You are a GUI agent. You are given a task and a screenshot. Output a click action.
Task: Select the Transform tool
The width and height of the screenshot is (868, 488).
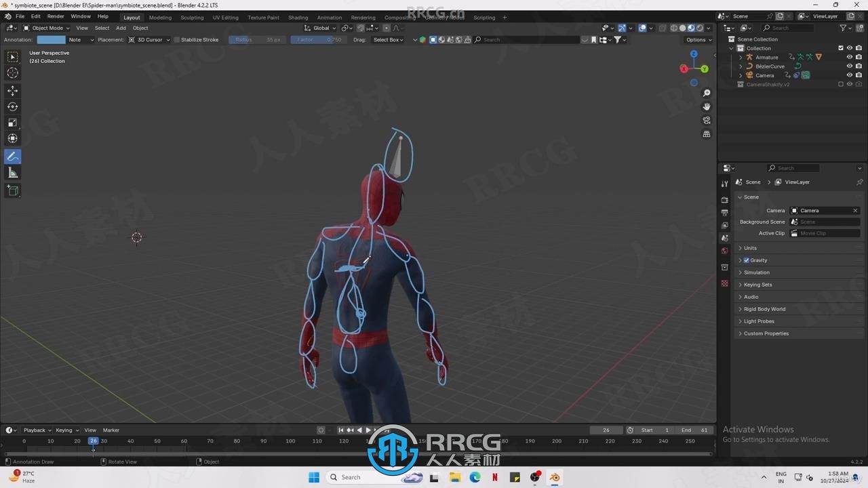13,138
